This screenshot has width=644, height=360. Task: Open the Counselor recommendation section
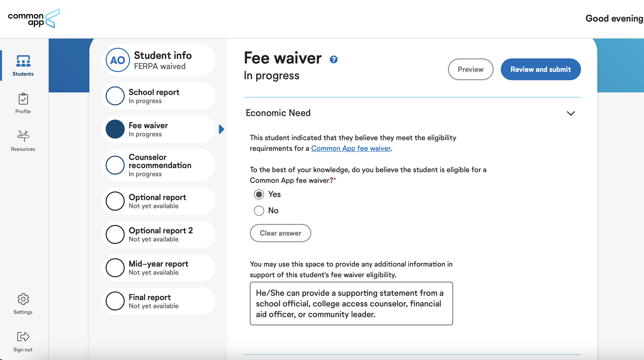[x=160, y=165]
